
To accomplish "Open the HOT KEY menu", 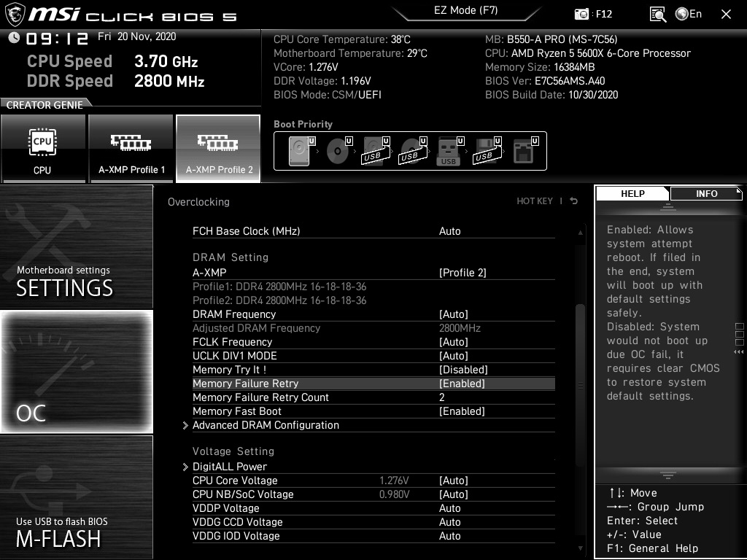I will 535,201.
